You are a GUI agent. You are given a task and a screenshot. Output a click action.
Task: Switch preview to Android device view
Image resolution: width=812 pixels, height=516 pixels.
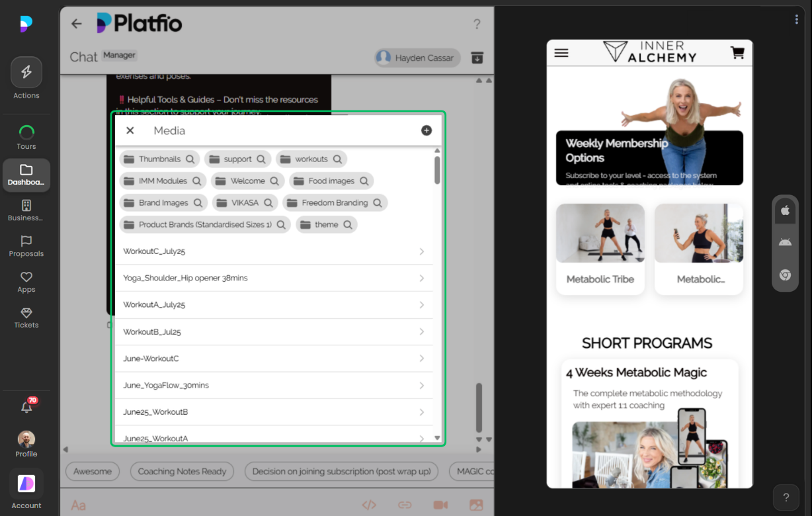point(785,242)
